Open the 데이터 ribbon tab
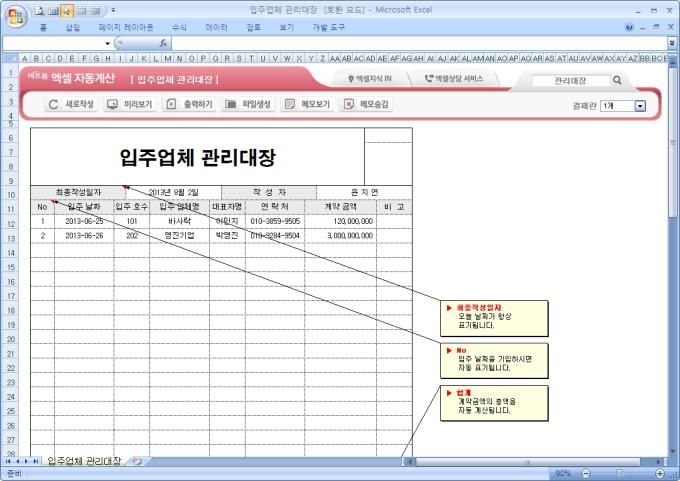The height and width of the screenshot is (481, 680). click(x=216, y=28)
